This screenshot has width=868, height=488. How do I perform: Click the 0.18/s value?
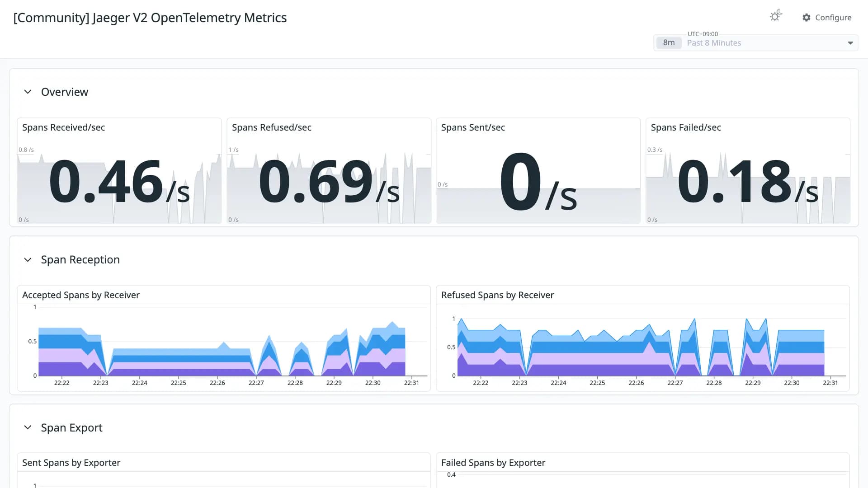(748, 182)
